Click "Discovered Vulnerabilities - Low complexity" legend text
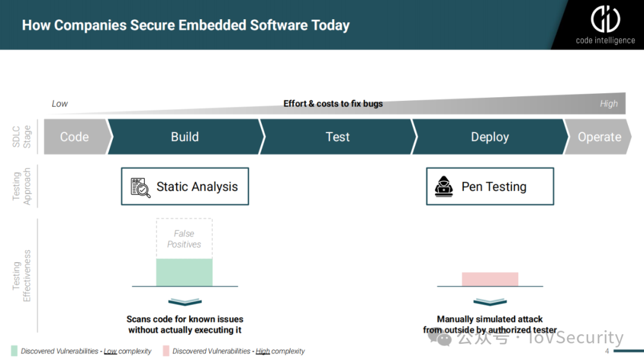This screenshot has width=644, height=363. point(86,351)
